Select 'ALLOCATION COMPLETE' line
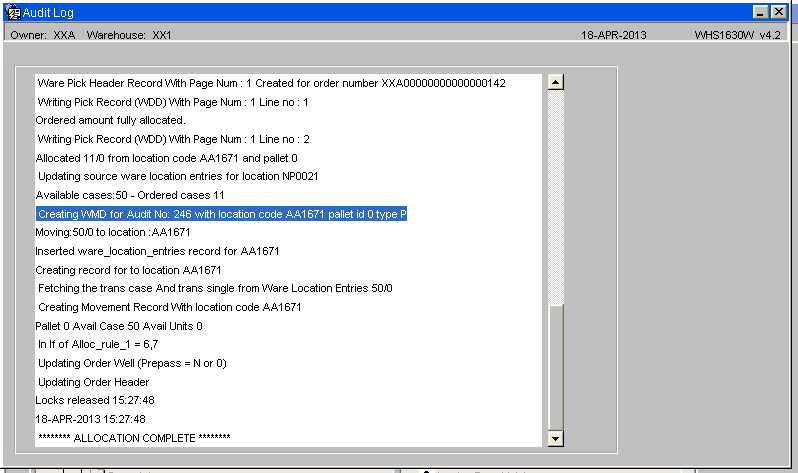798x473 pixels. (x=134, y=438)
